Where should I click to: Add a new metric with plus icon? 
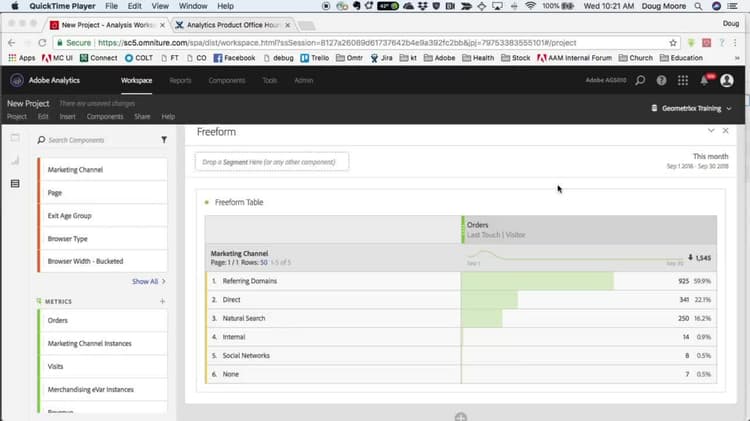163,301
